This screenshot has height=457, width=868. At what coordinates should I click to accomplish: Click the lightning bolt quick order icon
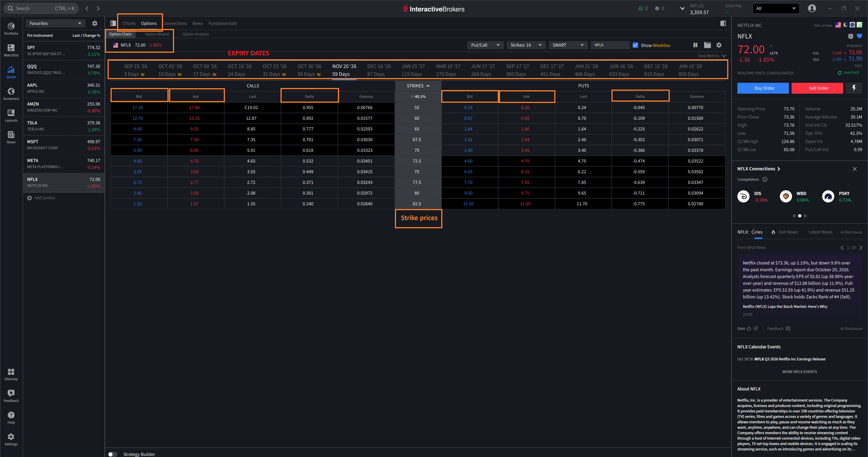[854, 88]
